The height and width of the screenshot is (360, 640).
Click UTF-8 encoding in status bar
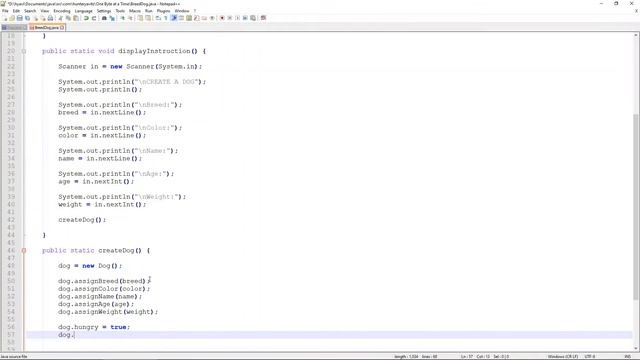[590, 357]
